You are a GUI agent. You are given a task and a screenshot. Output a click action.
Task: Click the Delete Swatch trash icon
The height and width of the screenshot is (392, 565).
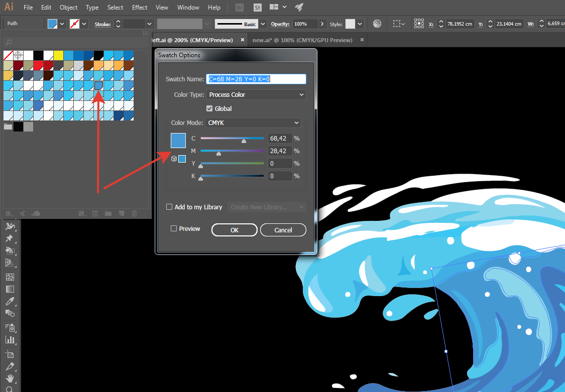click(x=135, y=213)
